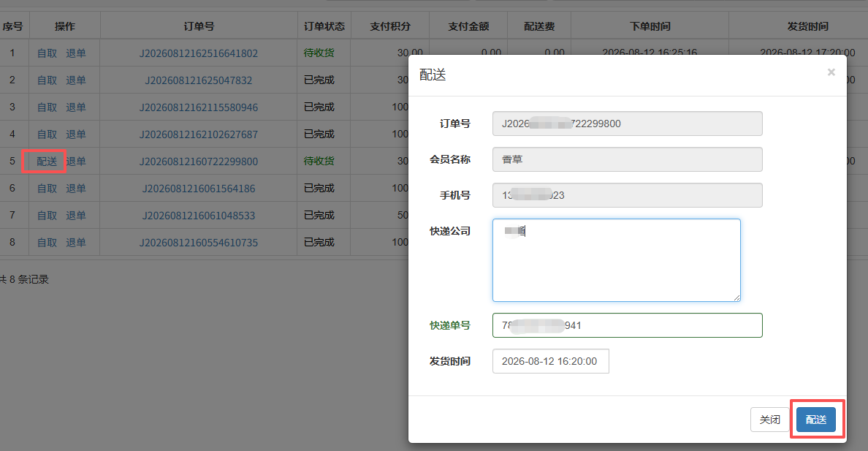The height and width of the screenshot is (451, 868).
Task: Click the 支付积分 column header
Action: click(390, 26)
